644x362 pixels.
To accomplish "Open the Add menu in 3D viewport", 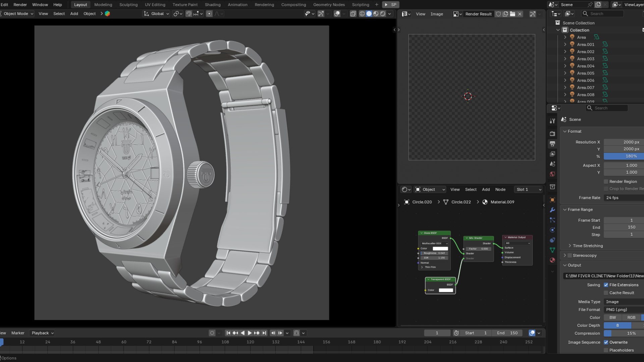I will click(74, 14).
